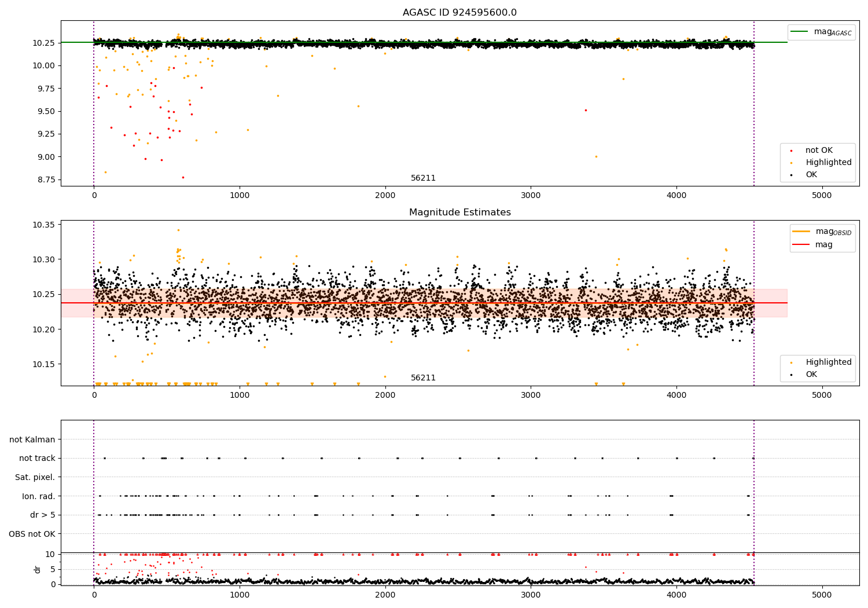Image resolution: width=868 pixels, height=608 pixels.
Task: Click "3000" x-tick of Magnitude Estimates plot
Action: 531,395
